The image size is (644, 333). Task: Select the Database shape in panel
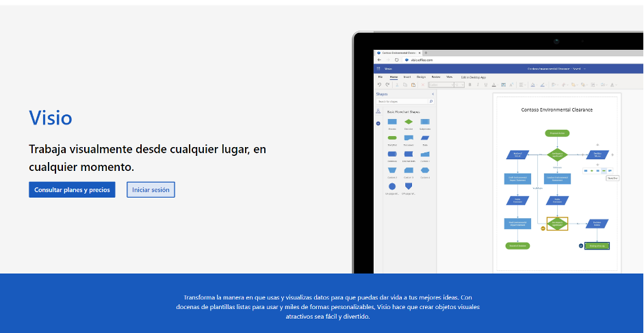[x=392, y=154]
